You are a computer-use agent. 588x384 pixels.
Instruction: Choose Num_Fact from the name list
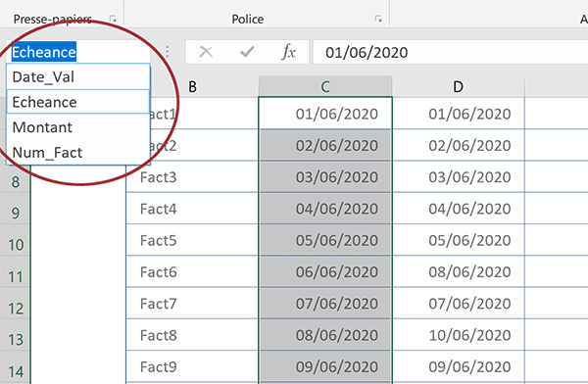[x=78, y=152]
